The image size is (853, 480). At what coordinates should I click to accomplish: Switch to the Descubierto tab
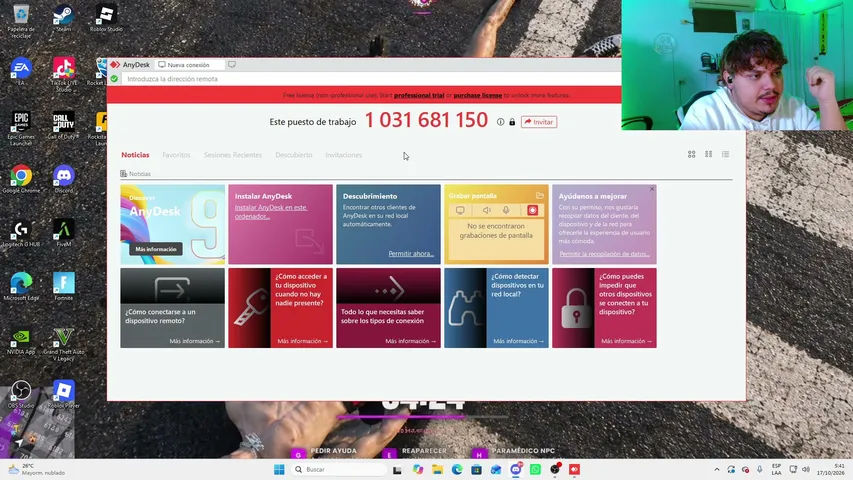(x=294, y=155)
